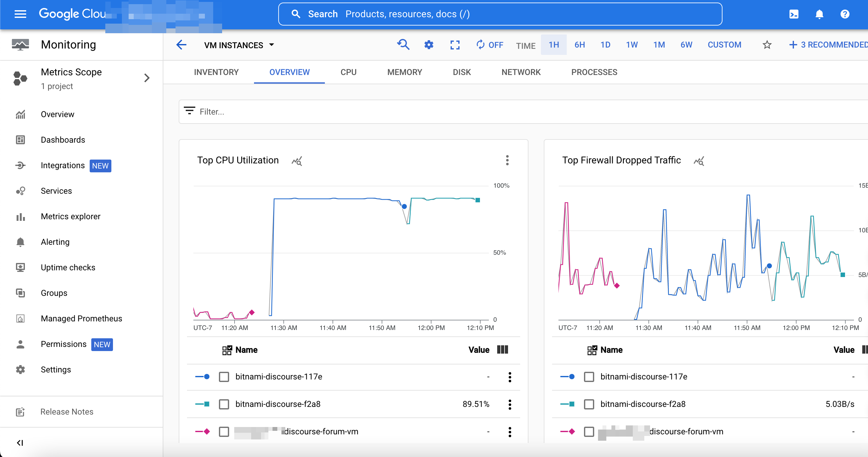This screenshot has width=868, height=457.
Task: Select Uptime checks in the sidebar
Action: [68, 267]
